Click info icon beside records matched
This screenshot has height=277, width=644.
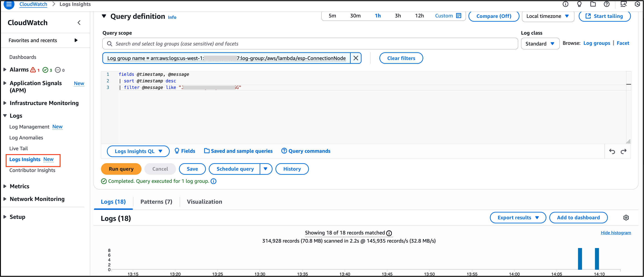pyautogui.click(x=389, y=233)
